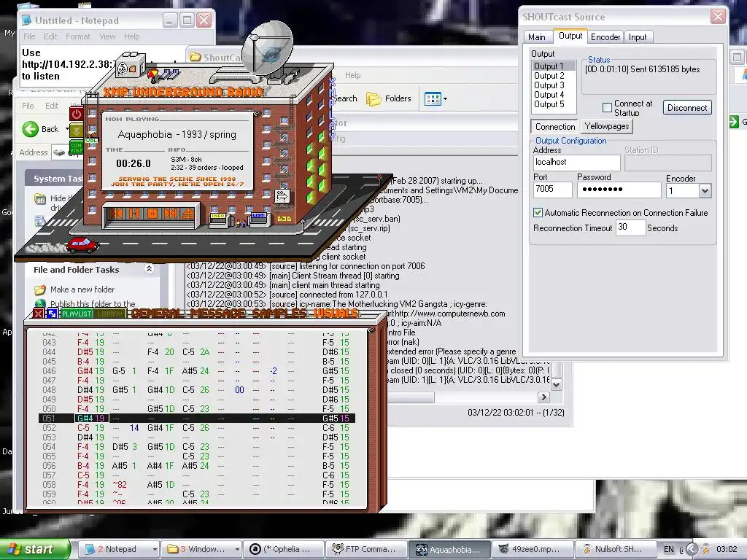Click the Reconnection Timeout field

(630, 227)
